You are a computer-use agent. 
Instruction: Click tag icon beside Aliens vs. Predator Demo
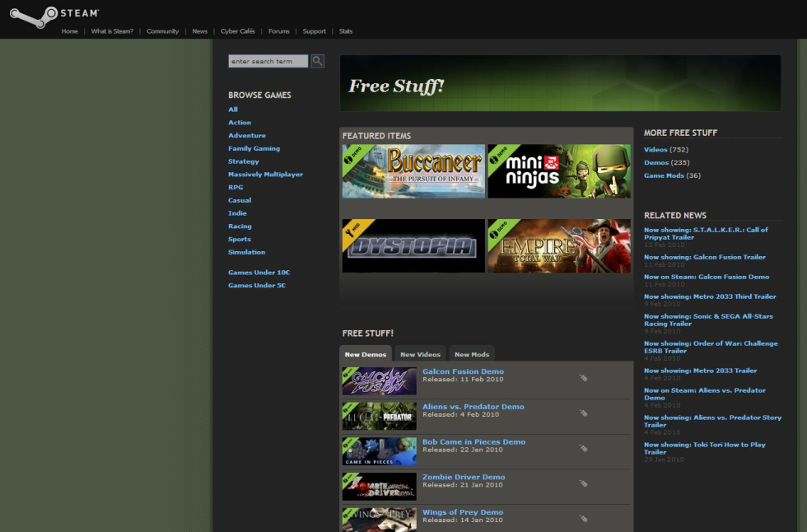(x=583, y=413)
